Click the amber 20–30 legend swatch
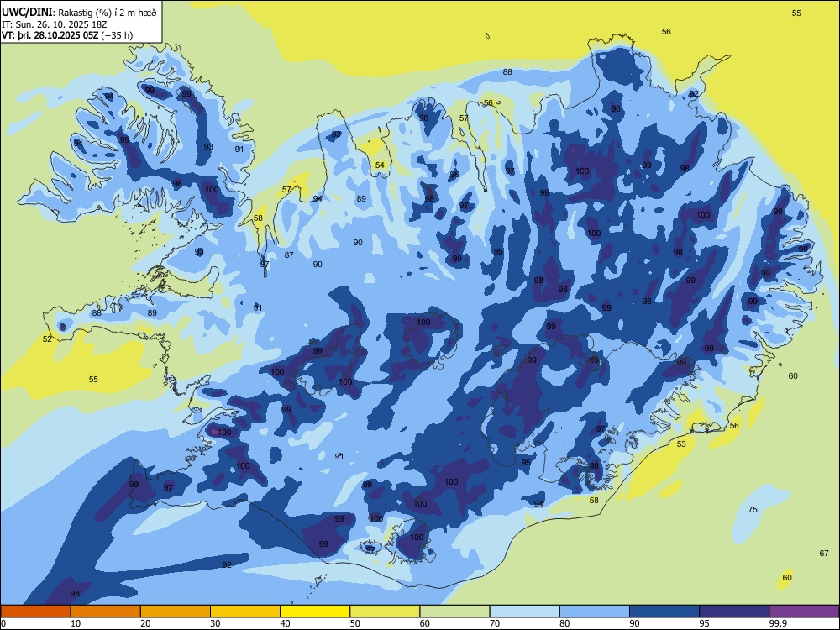This screenshot has width=840, height=630. click(x=176, y=612)
